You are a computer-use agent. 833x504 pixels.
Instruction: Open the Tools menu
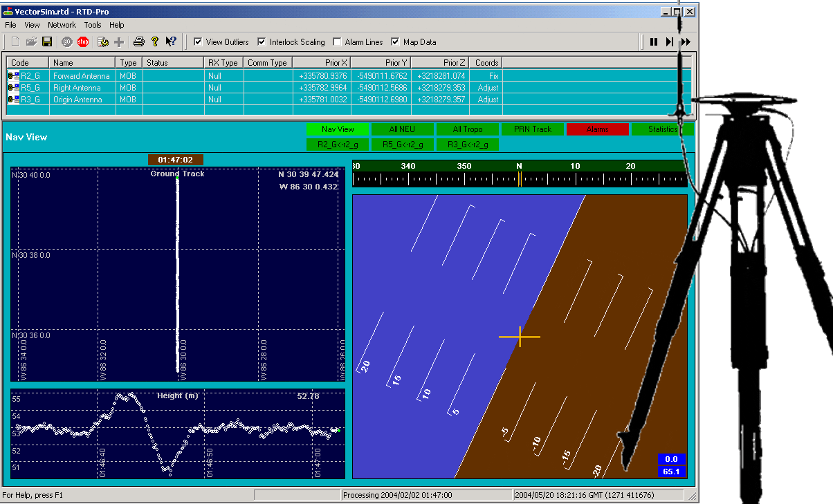point(93,25)
